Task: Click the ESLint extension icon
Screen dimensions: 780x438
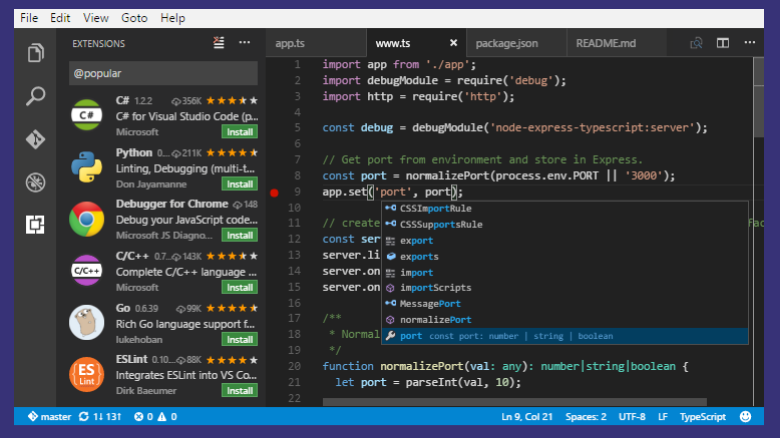Action: 87,374
